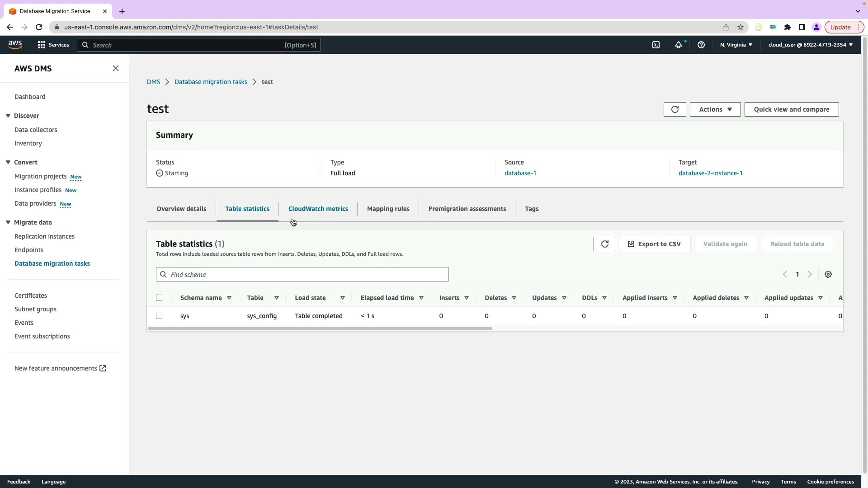Image resolution: width=868 pixels, height=488 pixels.
Task: Close the AWS DMS sidebar
Action: pos(116,68)
